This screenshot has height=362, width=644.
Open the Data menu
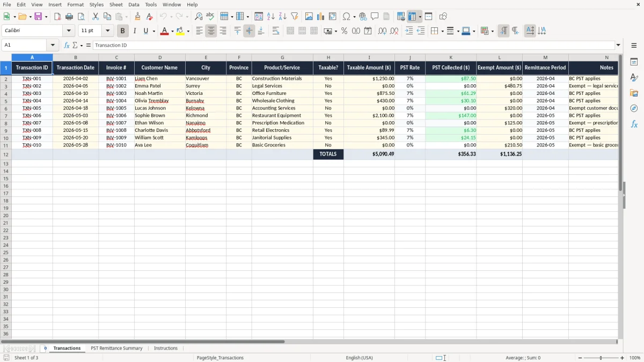(x=134, y=4)
